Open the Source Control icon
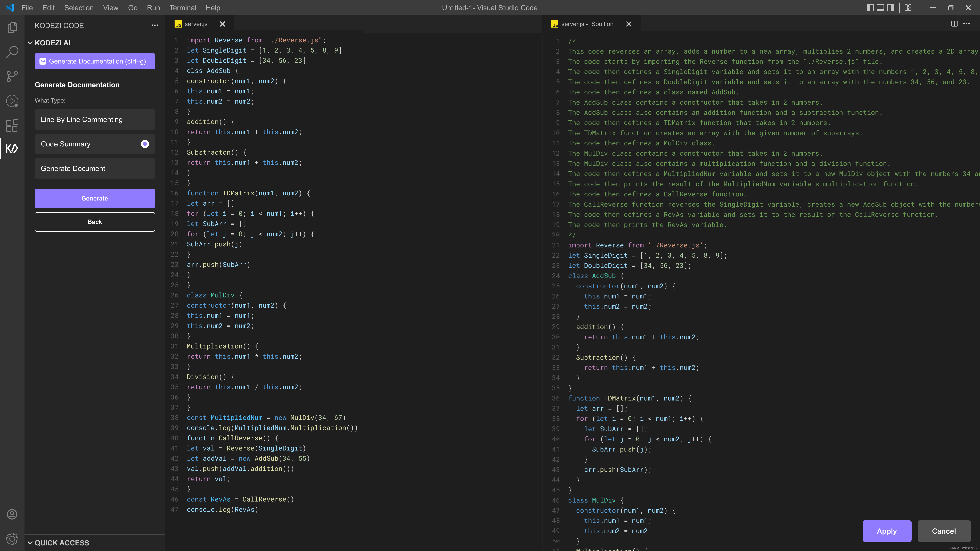 pyautogui.click(x=12, y=76)
